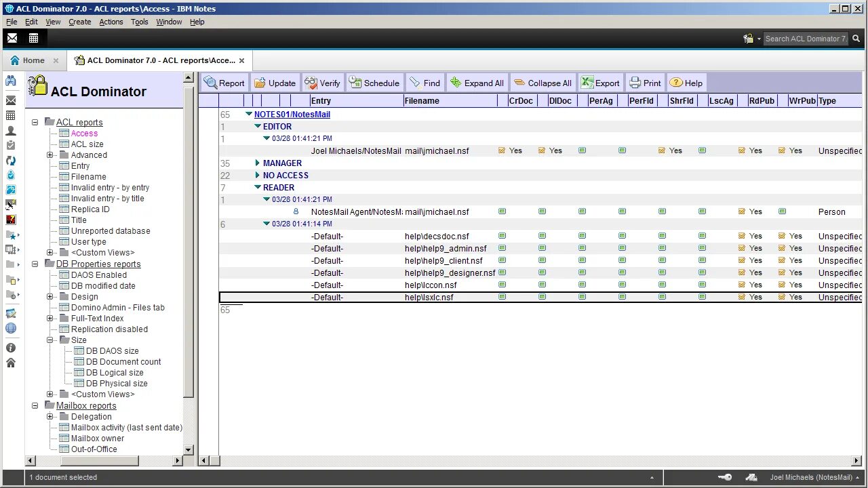Open Mail from the left sidebar
The width and height of the screenshot is (868, 488).
(11, 100)
